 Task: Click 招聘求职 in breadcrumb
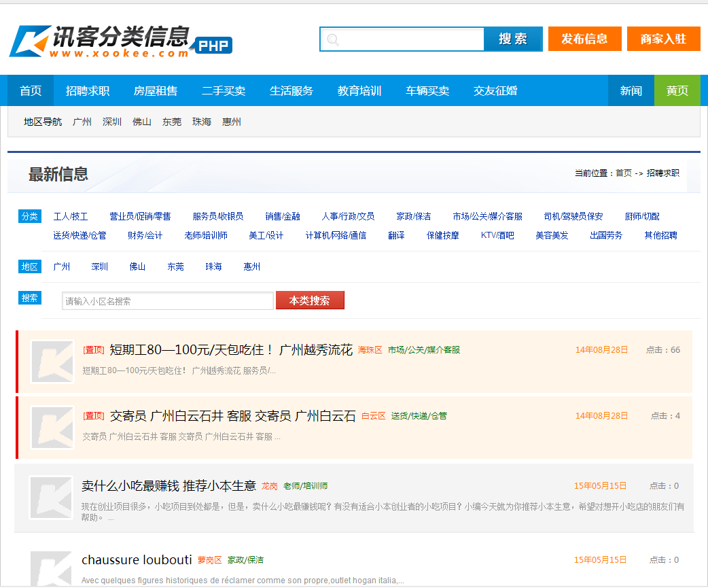663,173
